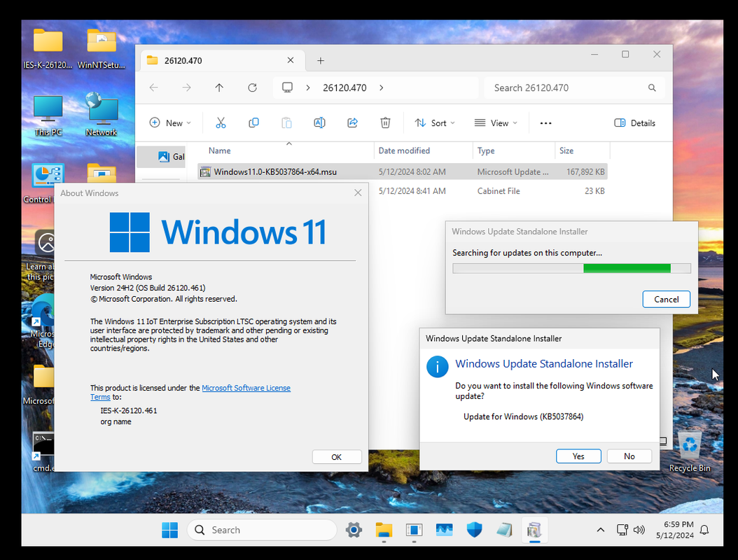
Task: Click the Windows Update installer taskbar icon
Action: [x=534, y=530]
